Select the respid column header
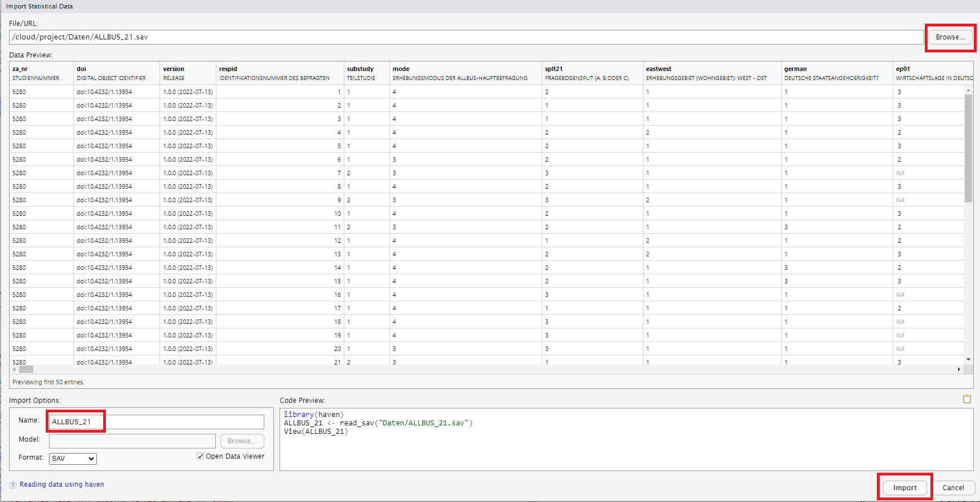Viewport: 980px width, 502px height. point(228,69)
